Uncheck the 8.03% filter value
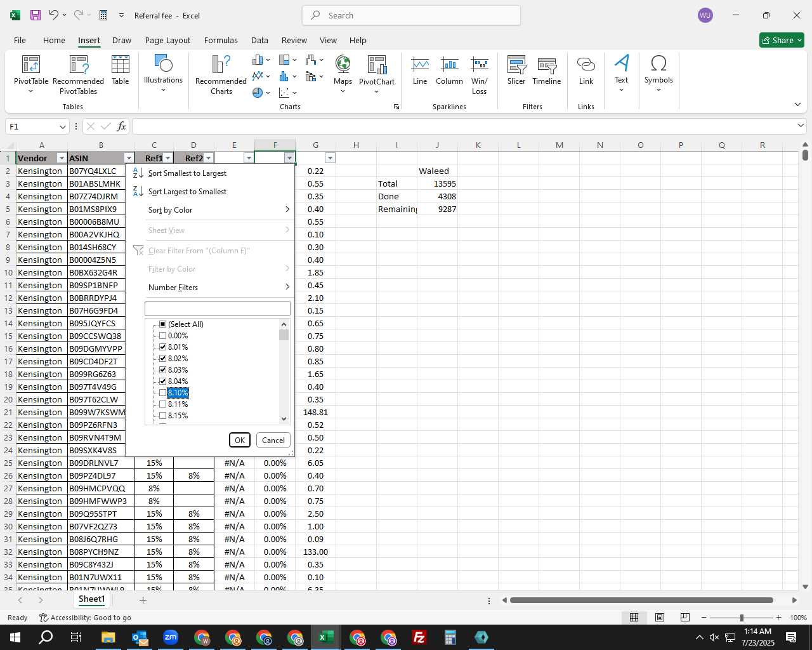The width and height of the screenshot is (812, 650). tap(163, 370)
